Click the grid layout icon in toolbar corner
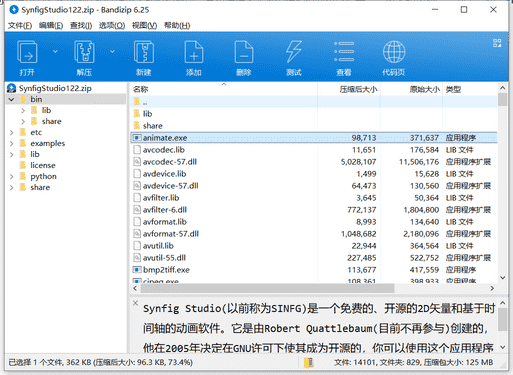This screenshot has height=375, width=513. click(x=497, y=43)
